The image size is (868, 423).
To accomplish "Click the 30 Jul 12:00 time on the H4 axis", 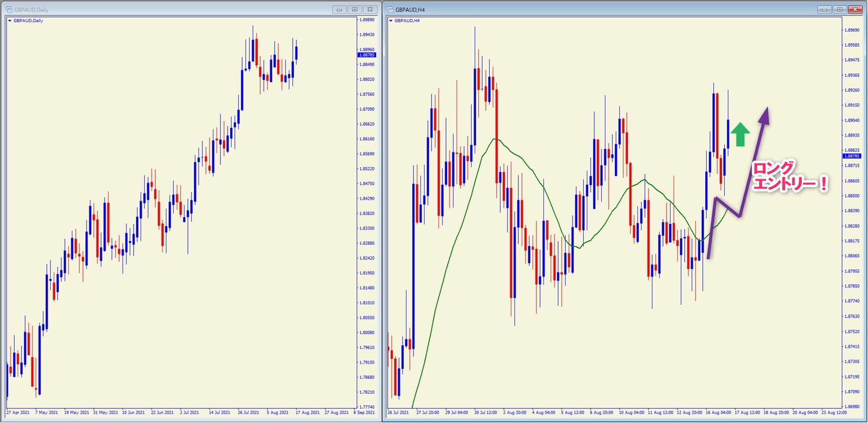I will click(486, 412).
